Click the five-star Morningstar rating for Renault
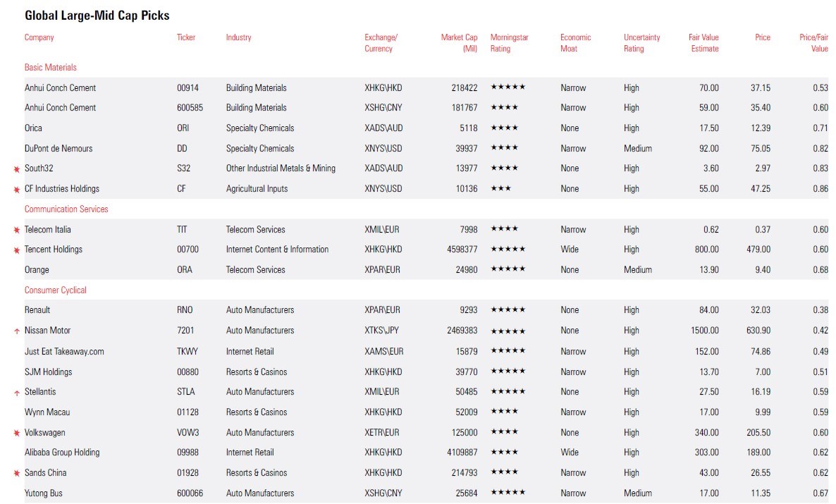This screenshot has height=504, width=836. [508, 310]
